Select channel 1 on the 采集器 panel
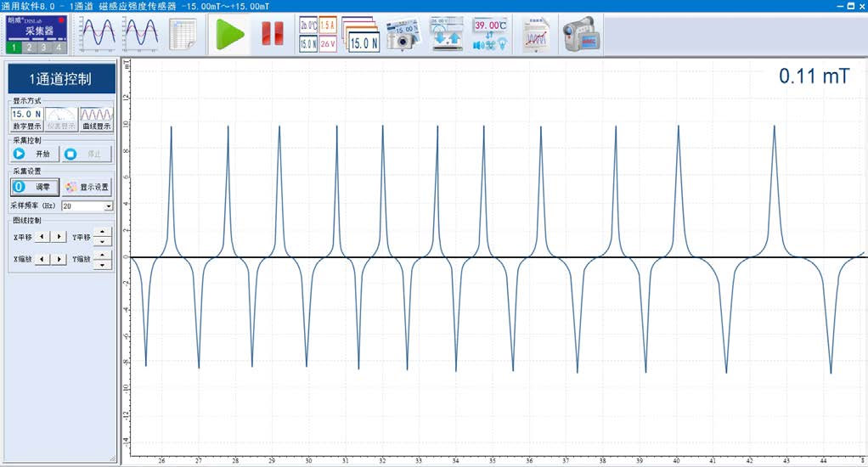The height and width of the screenshot is (467, 868). coord(15,48)
